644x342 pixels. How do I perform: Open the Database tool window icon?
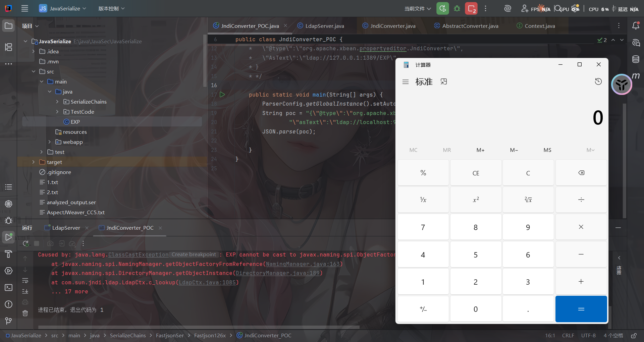pyautogui.click(x=636, y=59)
